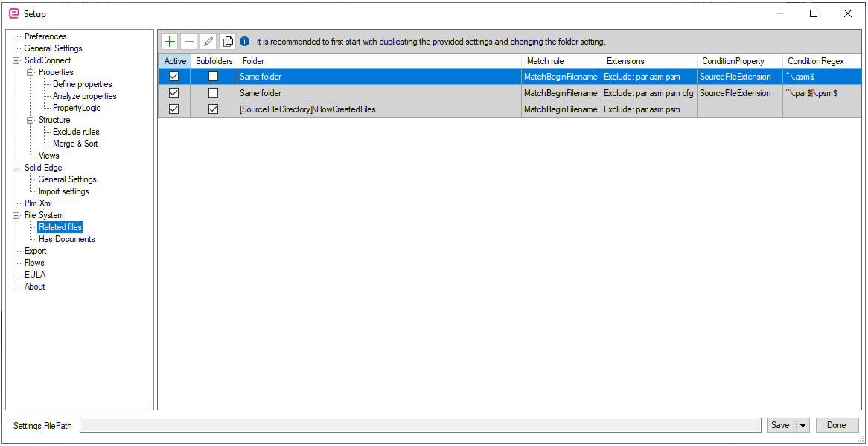868x446 pixels.
Task: Uncheck Active for the first Same folder row
Action: click(x=173, y=77)
